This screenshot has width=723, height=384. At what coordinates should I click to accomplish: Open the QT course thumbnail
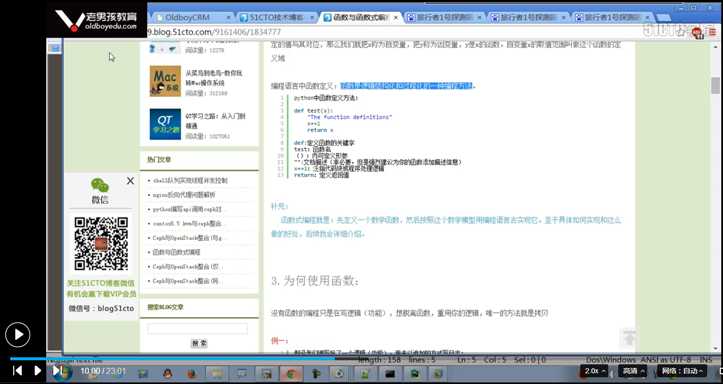tap(165, 124)
